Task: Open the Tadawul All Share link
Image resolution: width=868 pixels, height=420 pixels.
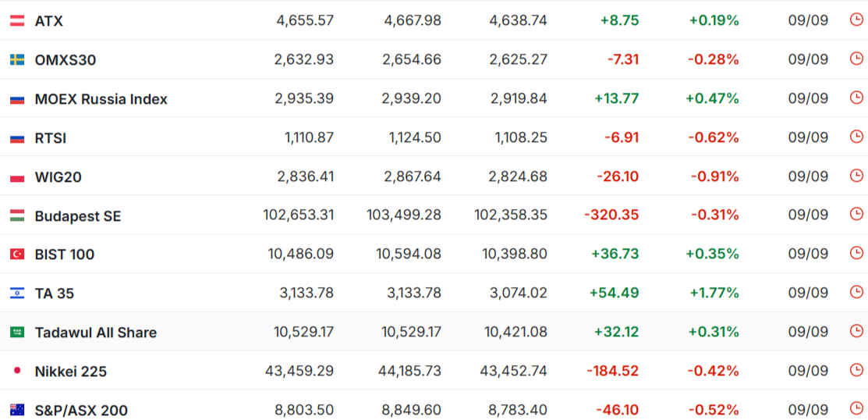Action: click(x=96, y=333)
